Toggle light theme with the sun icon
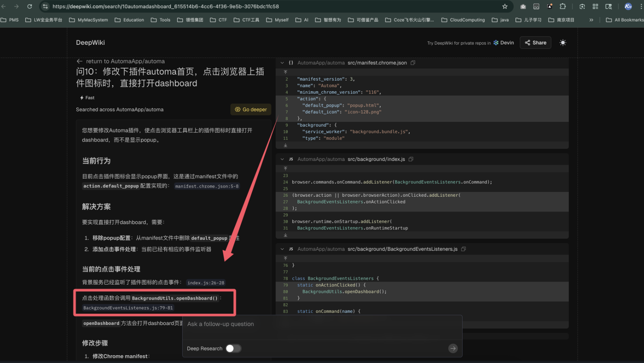644x363 pixels. (x=563, y=43)
